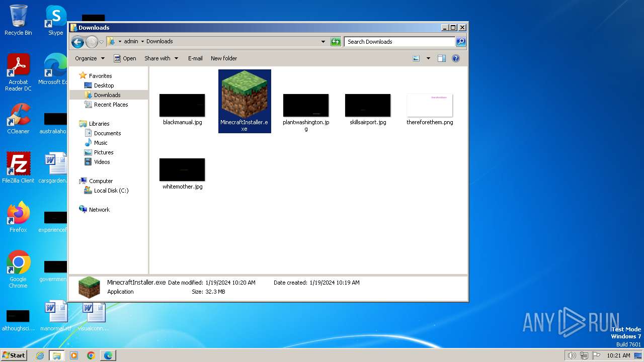Open the recent pages dropdown arrow
Screen dimensions: 644x362
101,42
